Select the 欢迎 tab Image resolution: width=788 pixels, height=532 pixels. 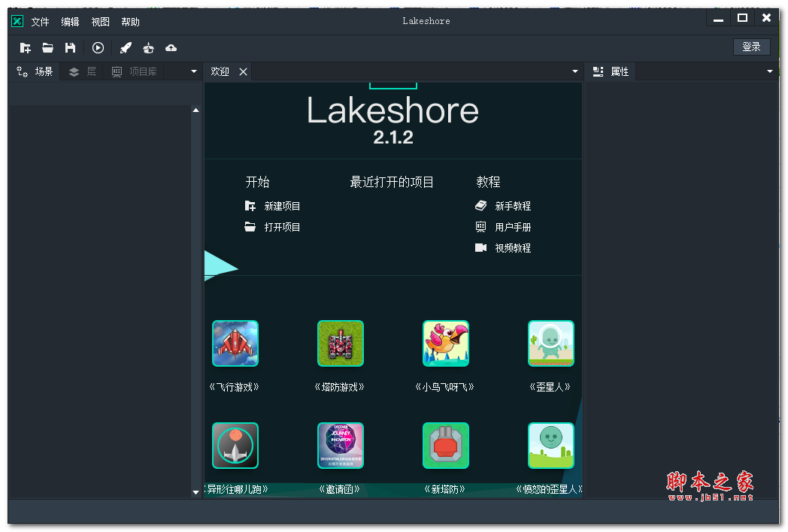[220, 72]
